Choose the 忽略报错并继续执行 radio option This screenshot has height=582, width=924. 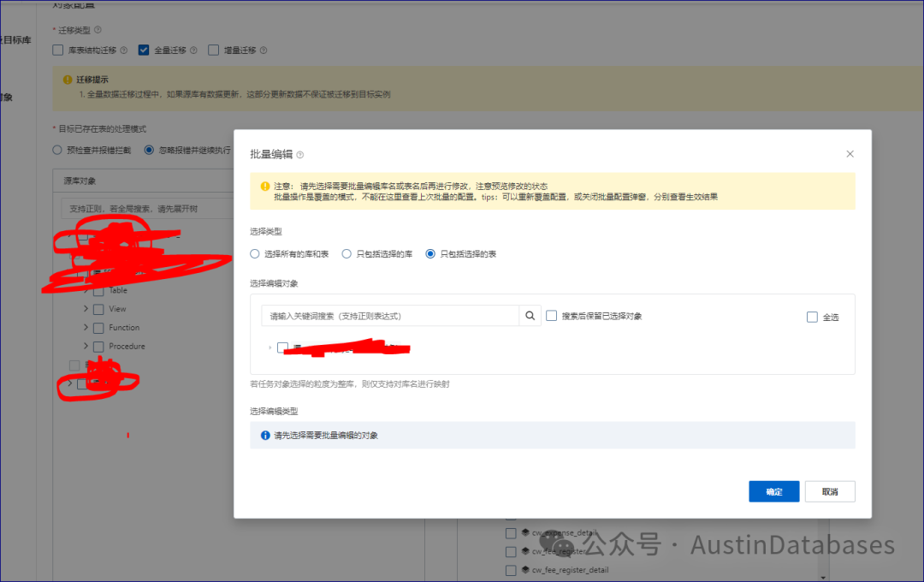pos(149,151)
